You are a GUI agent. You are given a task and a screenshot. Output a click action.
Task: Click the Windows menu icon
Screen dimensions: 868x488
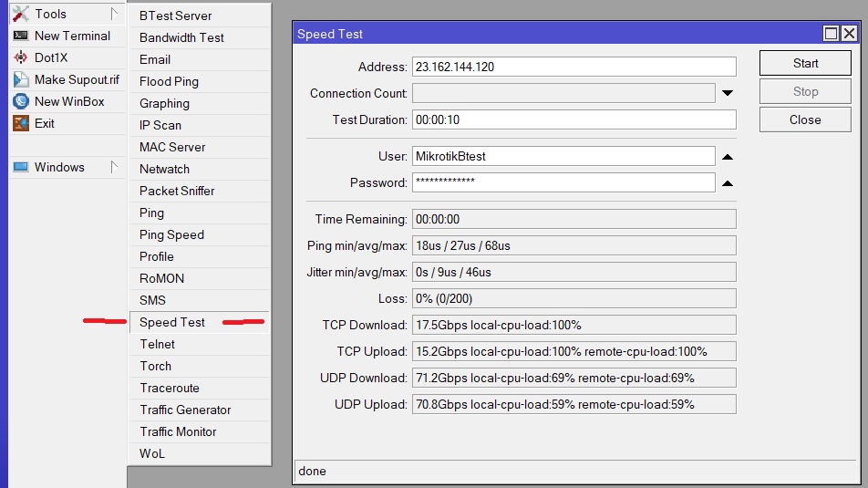pos(20,167)
